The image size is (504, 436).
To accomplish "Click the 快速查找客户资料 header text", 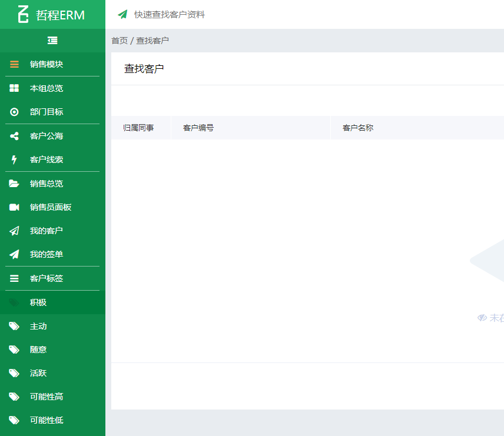I will (x=170, y=15).
